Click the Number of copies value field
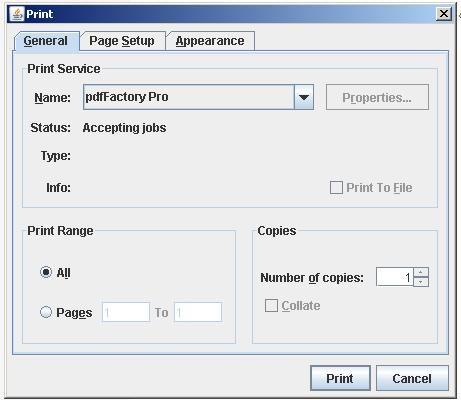 tap(395, 277)
